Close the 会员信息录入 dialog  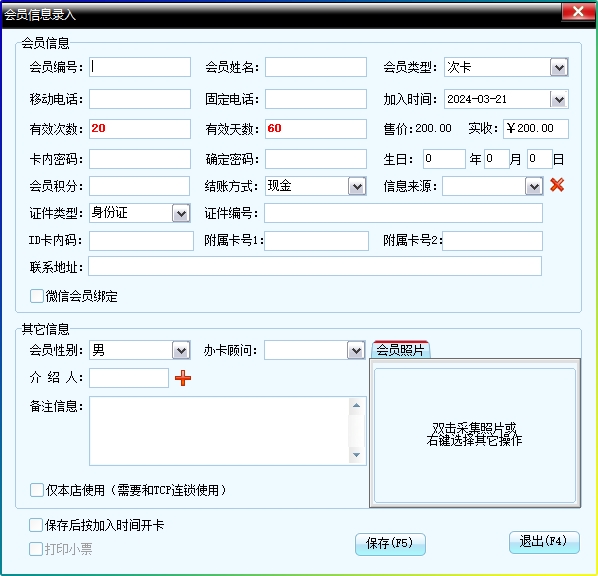pyautogui.click(x=578, y=12)
